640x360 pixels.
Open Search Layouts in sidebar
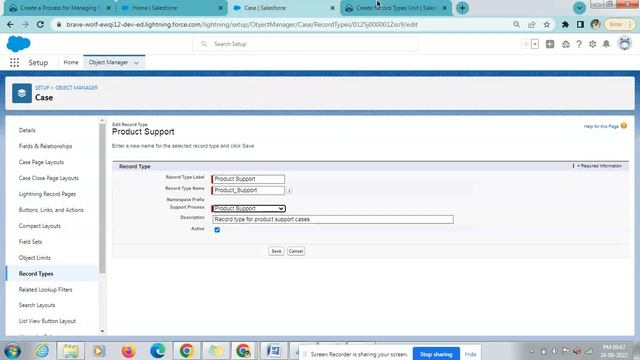[x=37, y=305]
